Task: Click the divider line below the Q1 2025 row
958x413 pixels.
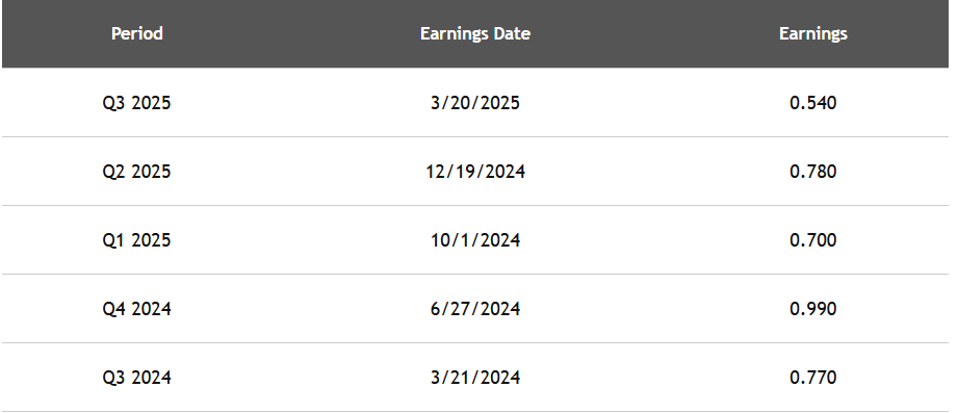Action: click(475, 274)
